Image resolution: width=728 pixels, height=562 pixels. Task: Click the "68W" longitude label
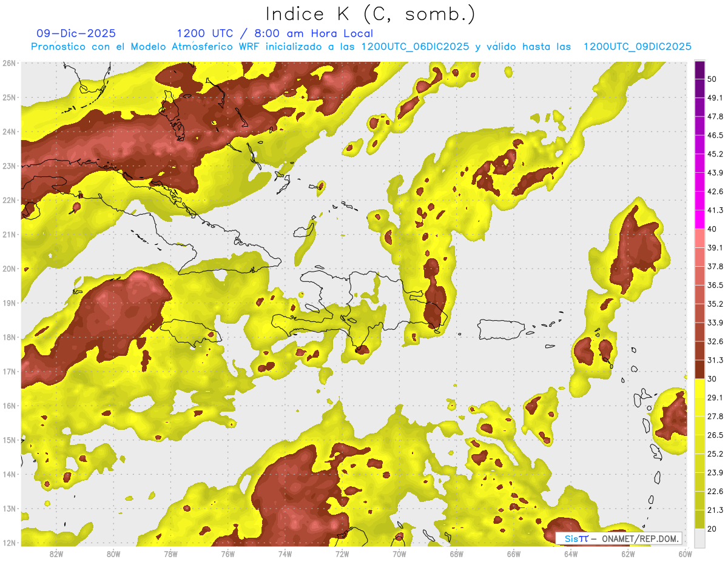pos(457,554)
